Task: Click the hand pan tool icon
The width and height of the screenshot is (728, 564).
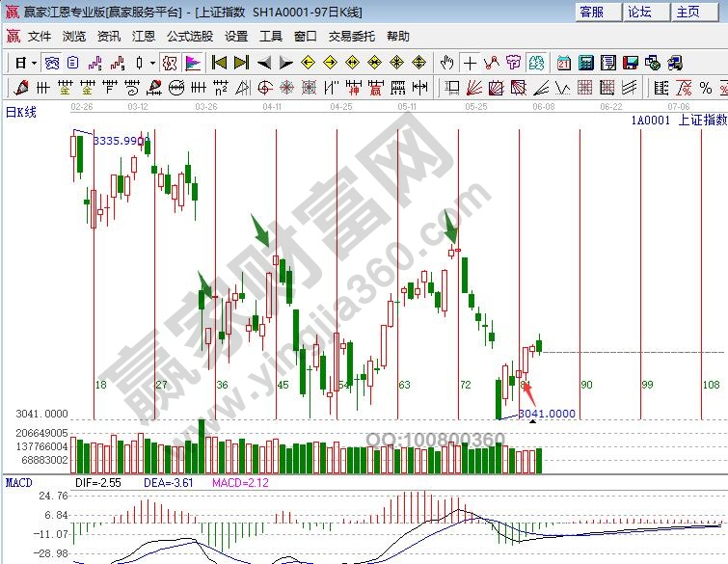Action: [x=446, y=63]
